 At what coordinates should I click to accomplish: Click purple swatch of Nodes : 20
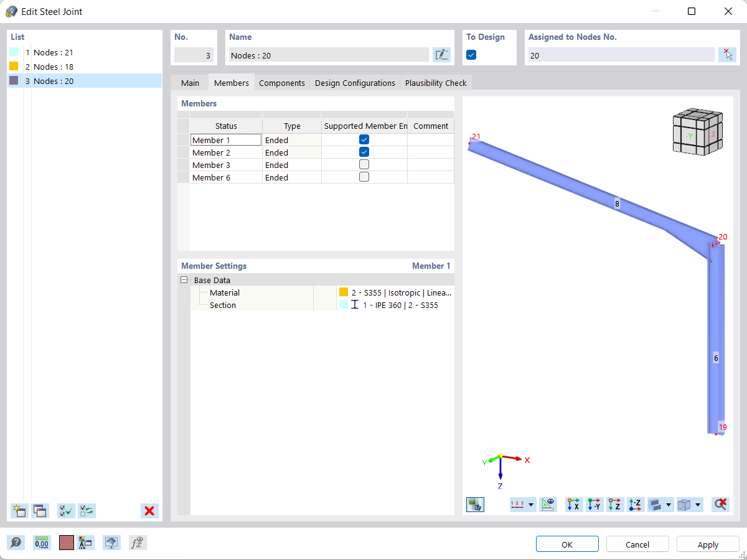[14, 80]
